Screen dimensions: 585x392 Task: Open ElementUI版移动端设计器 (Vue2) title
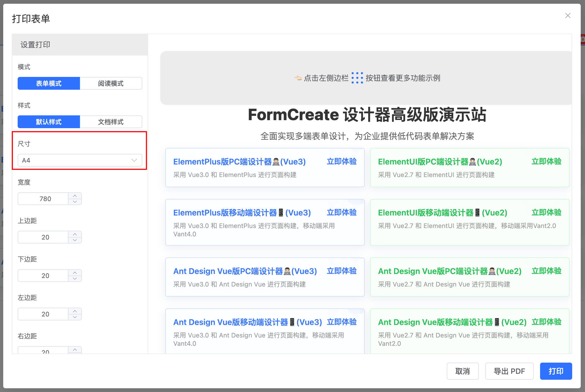point(442,213)
